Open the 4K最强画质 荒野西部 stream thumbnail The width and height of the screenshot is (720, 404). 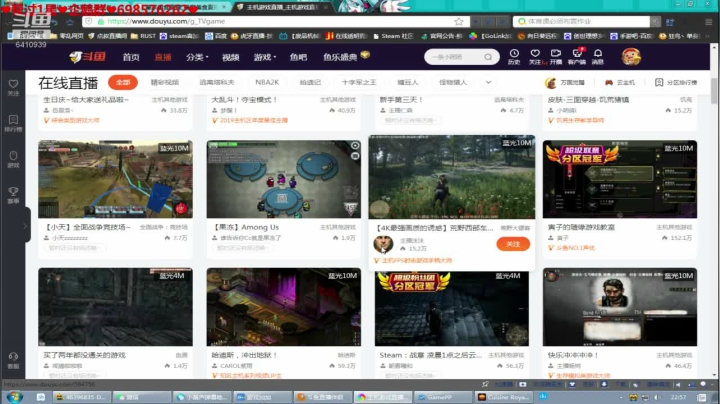451,177
